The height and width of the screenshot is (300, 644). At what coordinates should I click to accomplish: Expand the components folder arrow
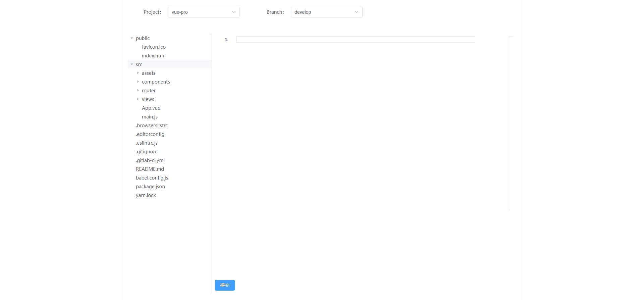point(138,82)
